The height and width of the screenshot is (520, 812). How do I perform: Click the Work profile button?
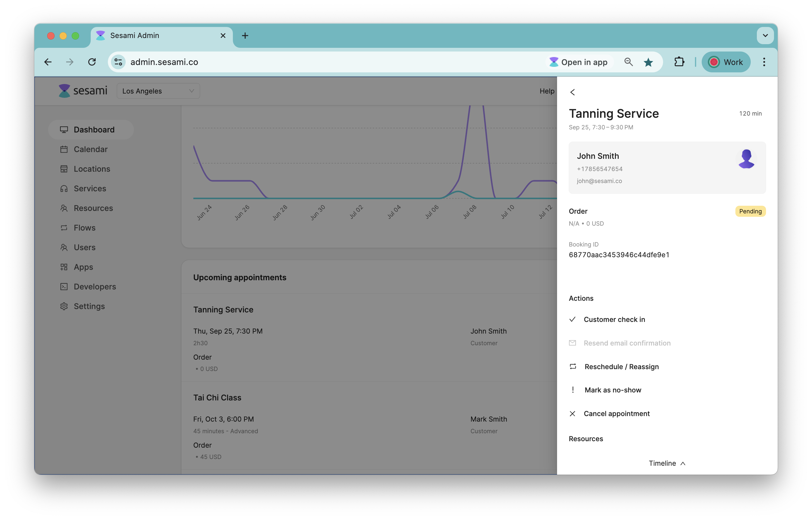pyautogui.click(x=726, y=62)
